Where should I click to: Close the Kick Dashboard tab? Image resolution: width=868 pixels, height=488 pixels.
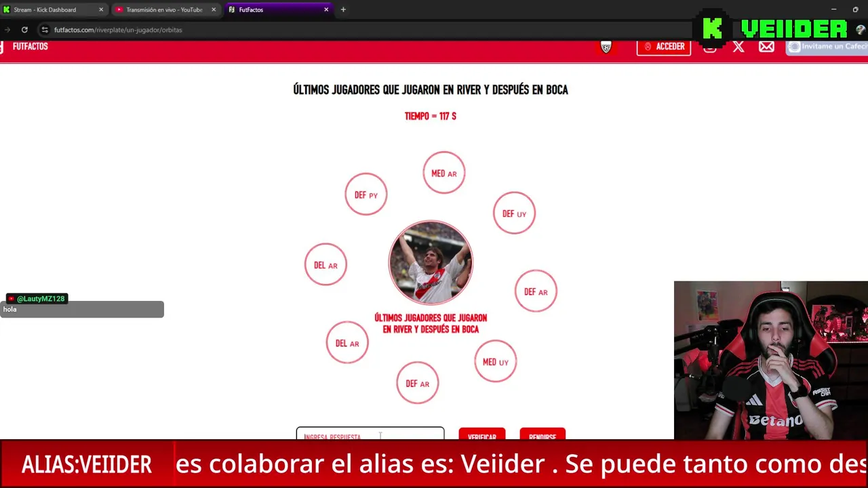(101, 9)
